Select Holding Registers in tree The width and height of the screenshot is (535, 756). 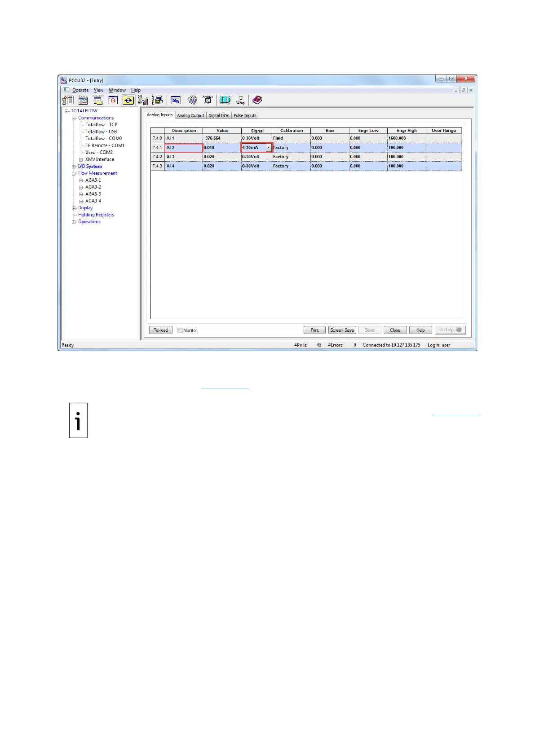click(x=96, y=215)
